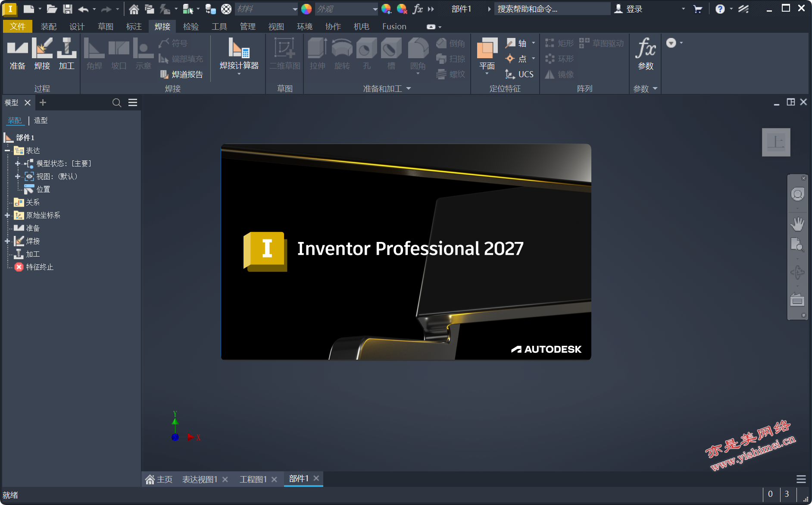The width and height of the screenshot is (812, 505).
Task: Switch to the 设计 ribbon tab
Action: (77, 26)
